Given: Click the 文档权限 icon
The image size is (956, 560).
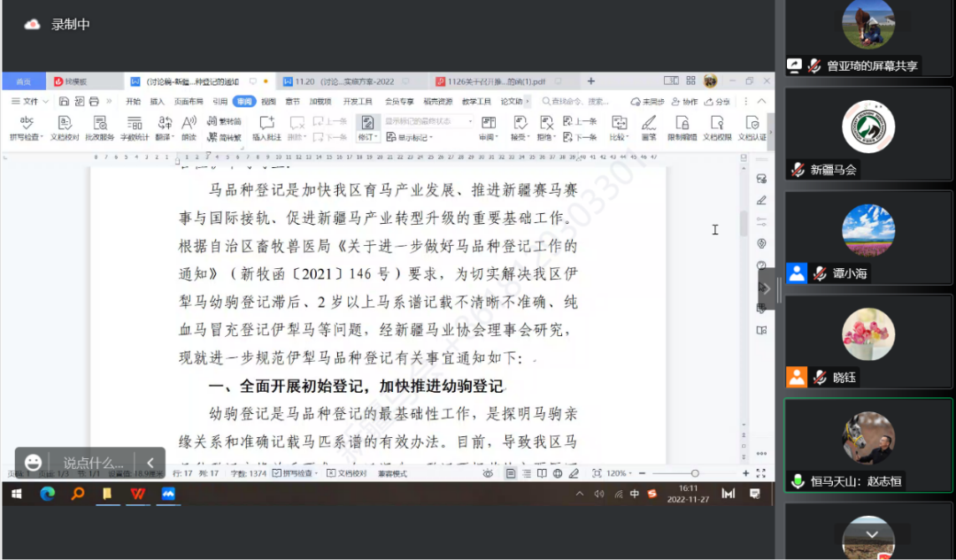Looking at the screenshot, I should click(x=717, y=127).
